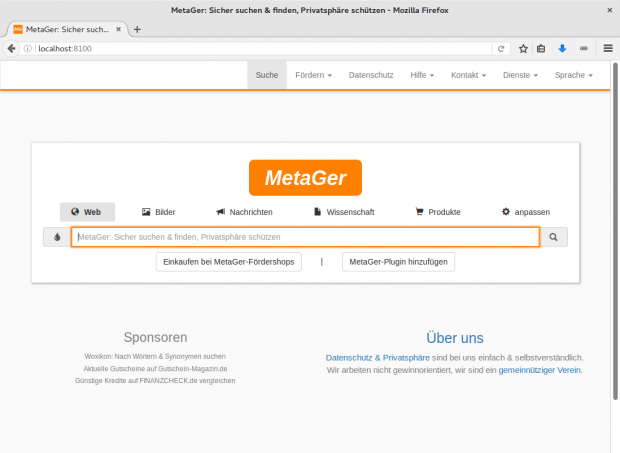The height and width of the screenshot is (453, 620).
Task: Open the bookmarks library icon
Action: tap(541, 49)
